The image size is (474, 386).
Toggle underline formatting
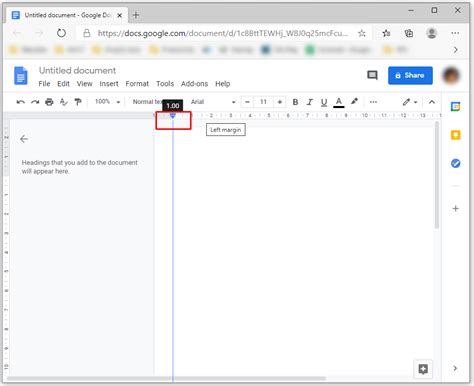click(x=324, y=102)
